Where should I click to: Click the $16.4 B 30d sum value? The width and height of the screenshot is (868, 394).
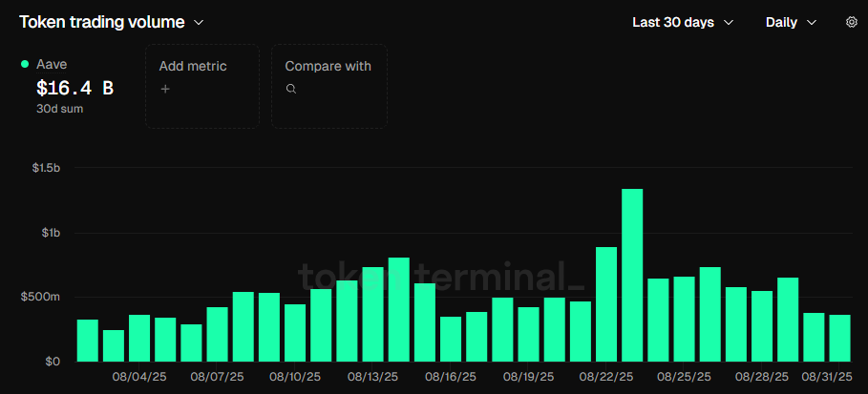pos(74,89)
